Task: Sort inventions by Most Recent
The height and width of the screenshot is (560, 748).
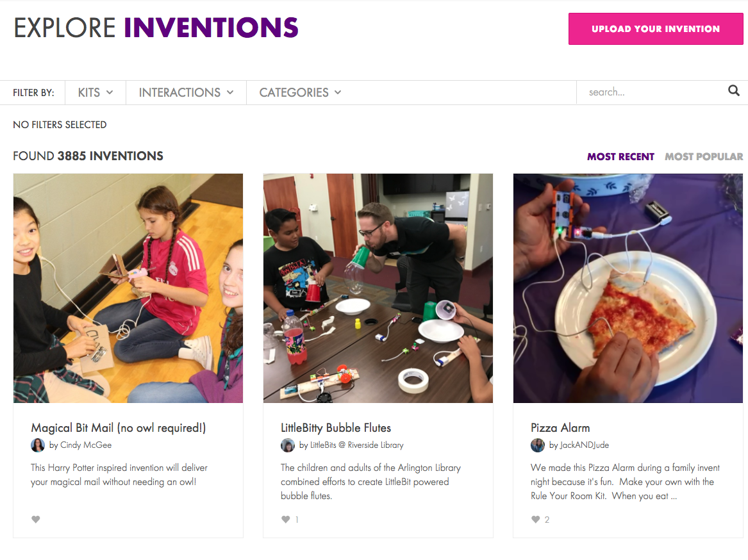Action: 620,156
